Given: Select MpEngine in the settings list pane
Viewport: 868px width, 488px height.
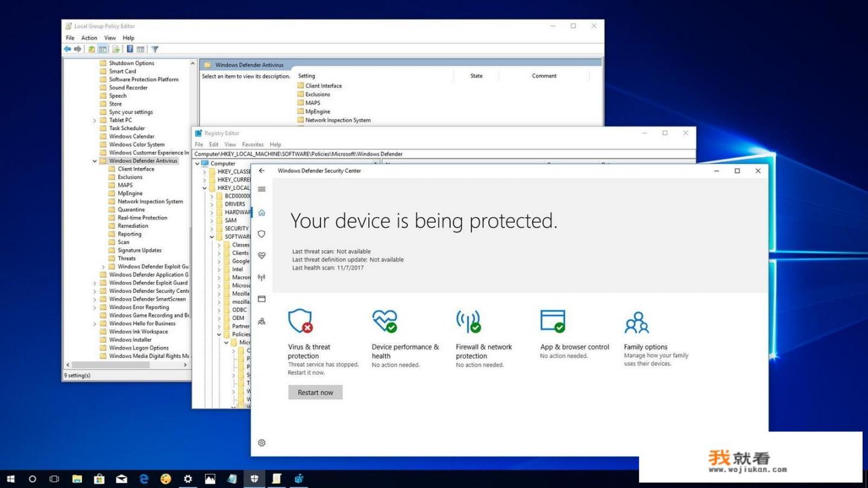Looking at the screenshot, I should (318, 111).
